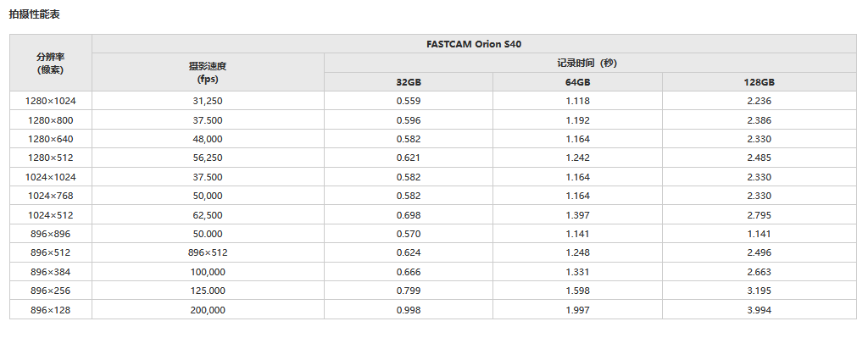Viewport: 868px width, 349px height.
Task: Click the 2.496 value under 128GB
Action: (x=759, y=252)
